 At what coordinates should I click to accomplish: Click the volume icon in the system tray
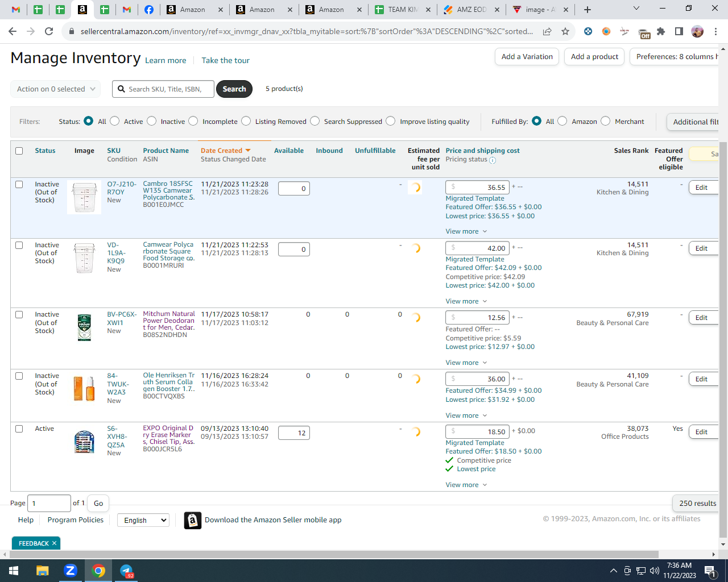click(x=655, y=571)
